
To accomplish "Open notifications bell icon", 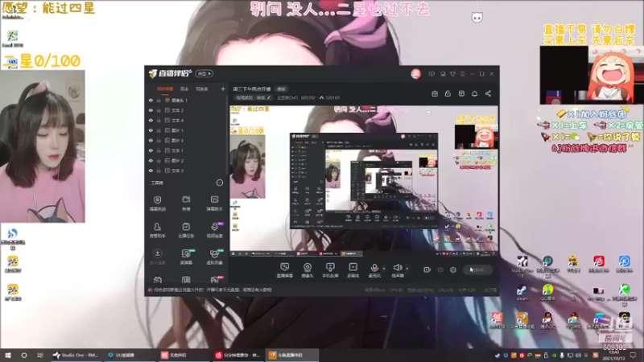I will 474,93.
